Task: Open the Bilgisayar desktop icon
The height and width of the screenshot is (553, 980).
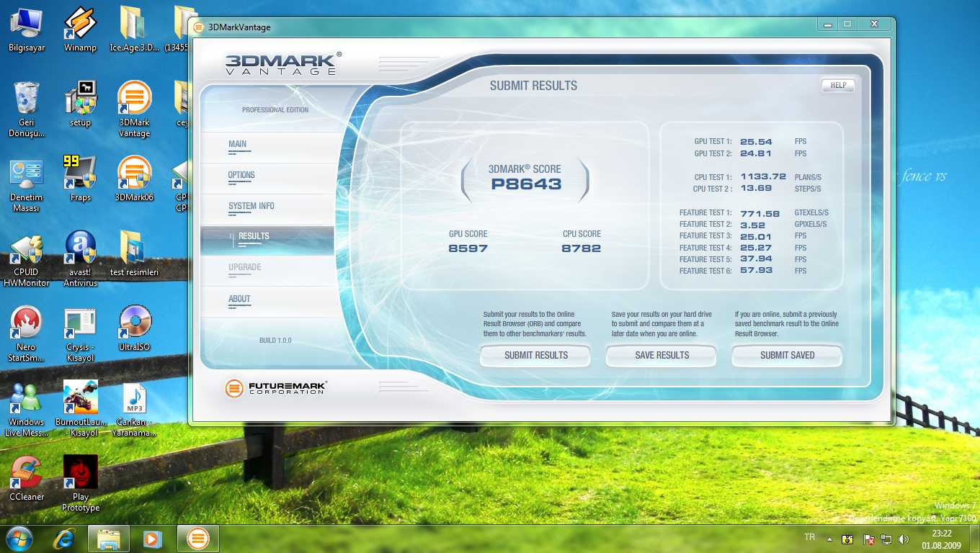Action: point(27,29)
